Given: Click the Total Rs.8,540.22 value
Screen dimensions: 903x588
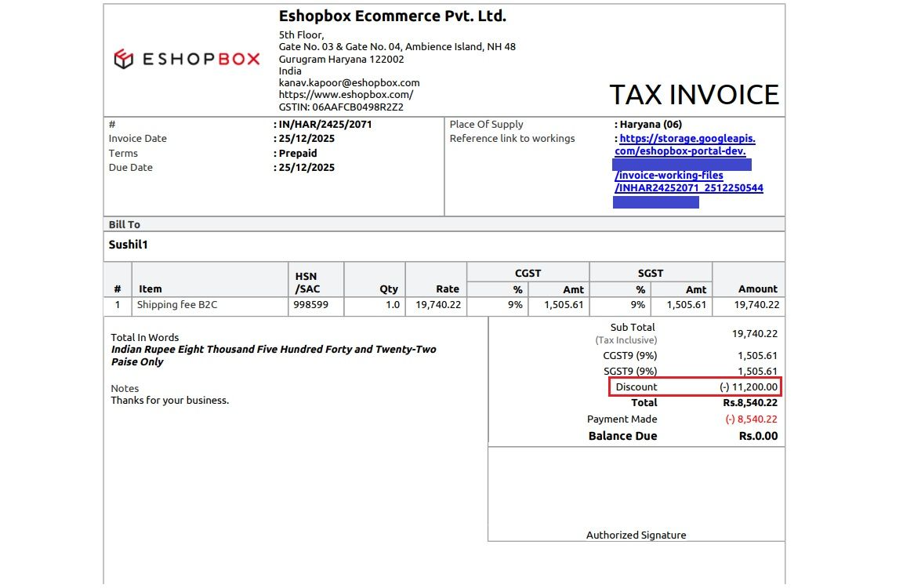Looking at the screenshot, I should point(750,403).
